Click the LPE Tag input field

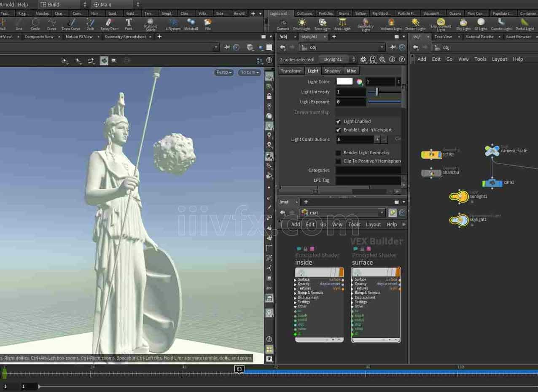pos(369,180)
